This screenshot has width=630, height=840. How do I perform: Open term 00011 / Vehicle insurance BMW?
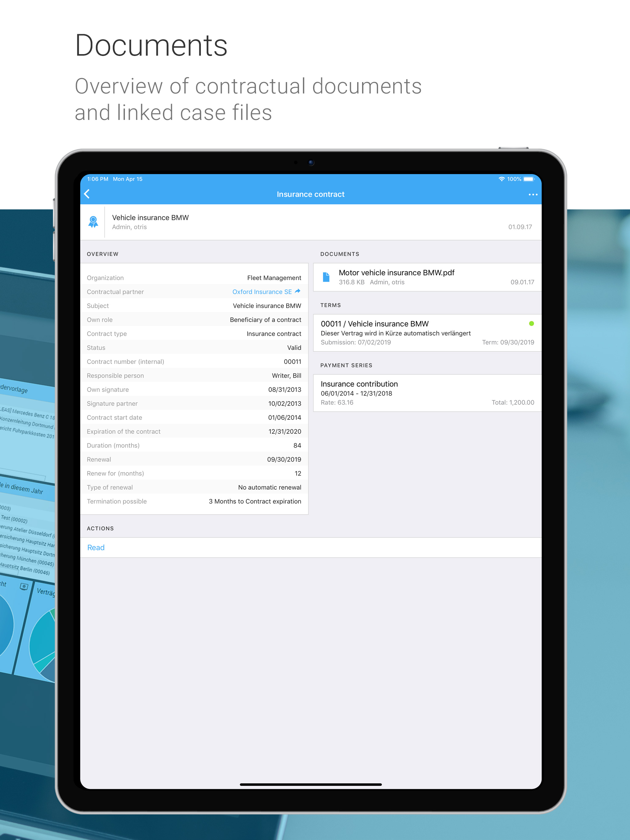click(427, 333)
